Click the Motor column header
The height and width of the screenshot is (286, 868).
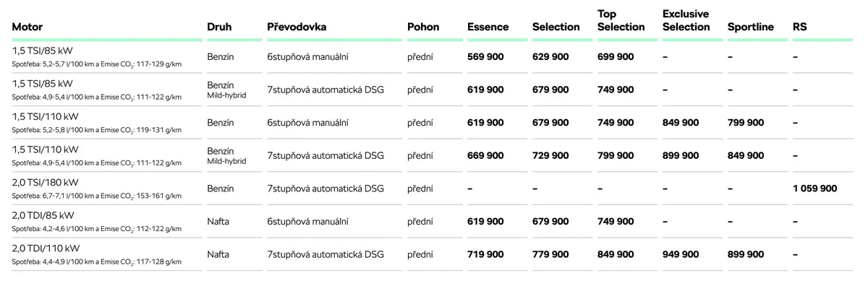click(x=28, y=27)
